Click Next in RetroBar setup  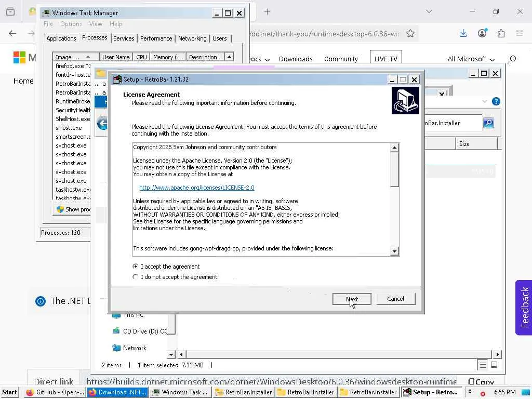(352, 299)
